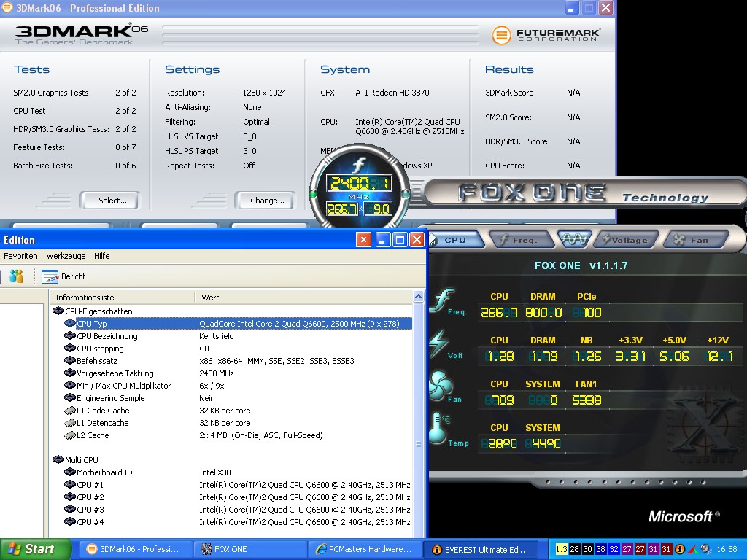Select the Vorgesehene Taktung row
The image size is (747, 560).
click(x=237, y=373)
